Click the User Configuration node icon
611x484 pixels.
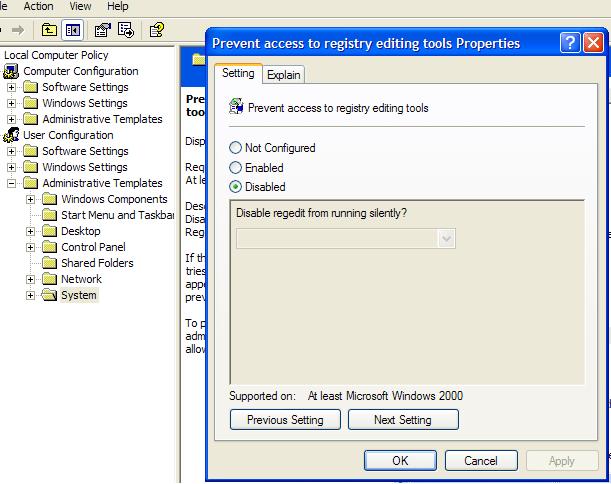(11, 135)
